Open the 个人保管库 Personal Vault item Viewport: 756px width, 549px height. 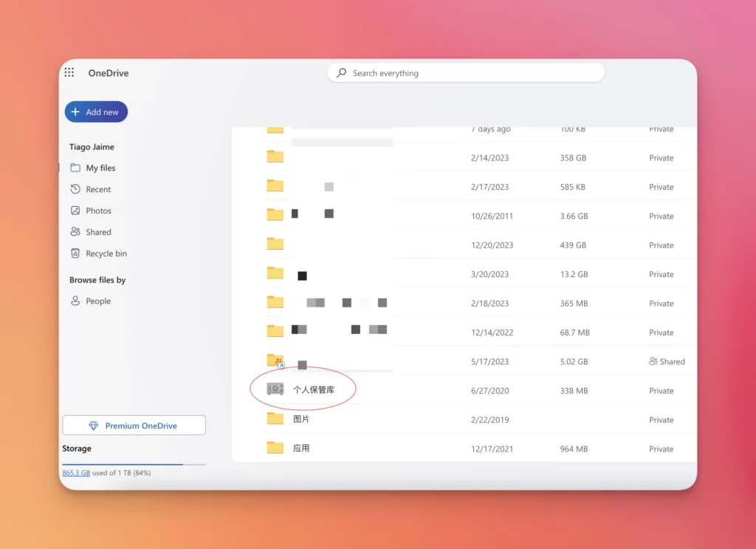314,390
